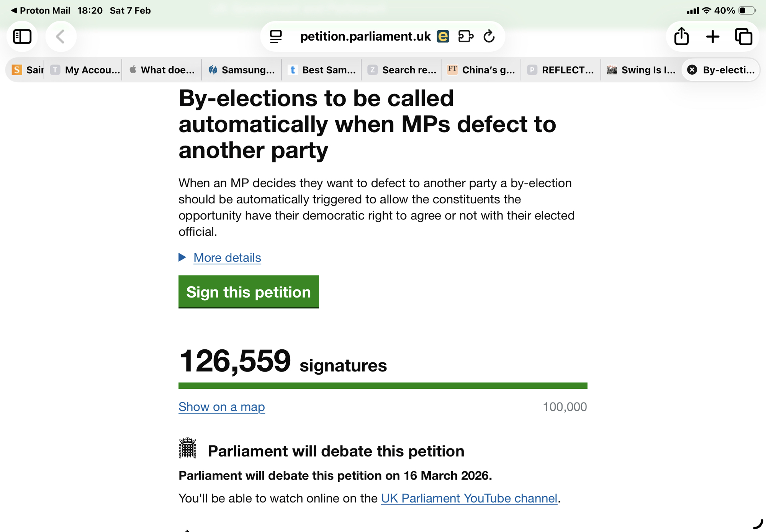This screenshot has height=532, width=766.
Task: Click the green signature progress bar
Action: coord(383,386)
